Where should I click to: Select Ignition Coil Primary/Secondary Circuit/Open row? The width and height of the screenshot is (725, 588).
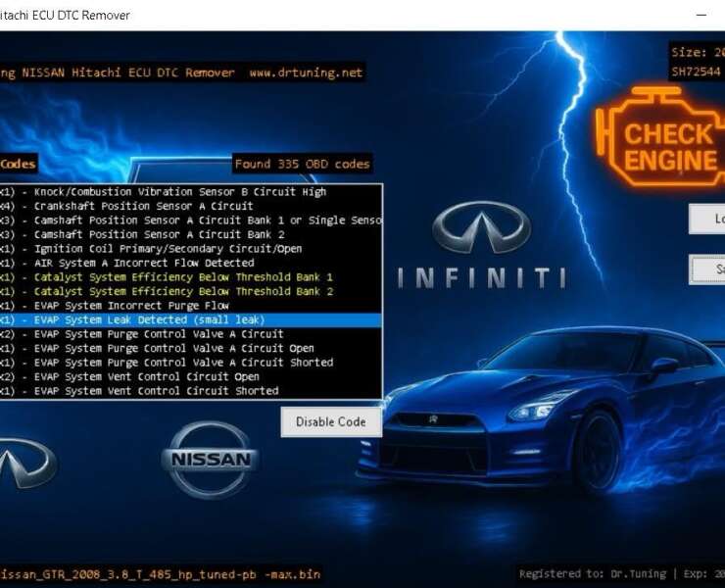tap(191, 249)
